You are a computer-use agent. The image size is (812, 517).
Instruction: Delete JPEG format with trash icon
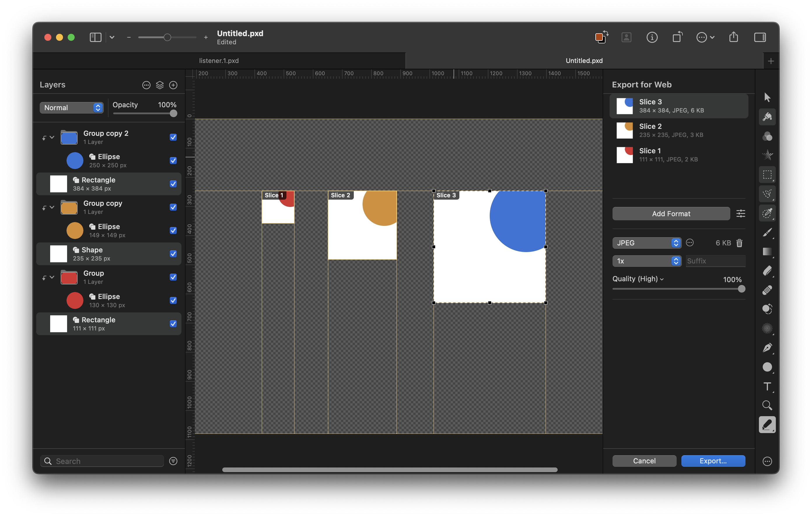tap(739, 243)
